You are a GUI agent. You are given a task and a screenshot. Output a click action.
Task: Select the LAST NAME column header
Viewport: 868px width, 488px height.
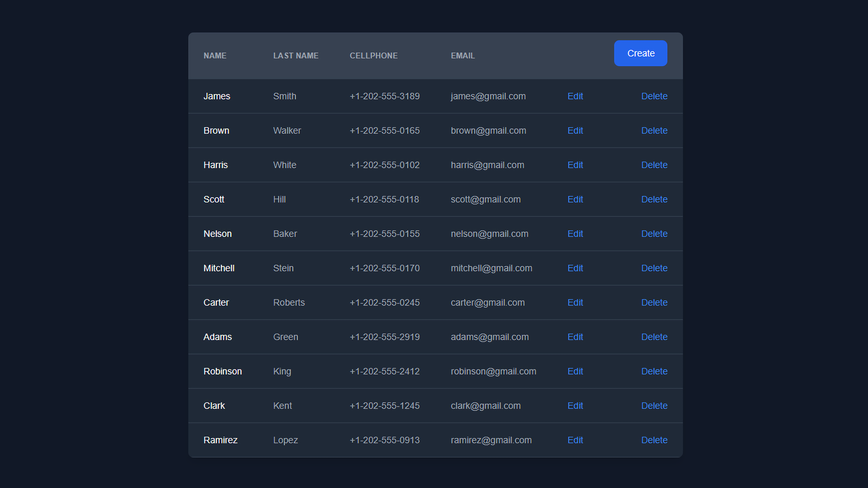point(295,56)
